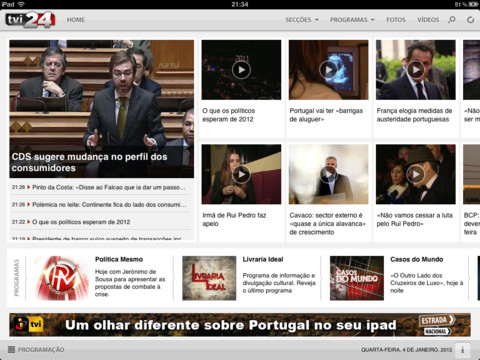Play the "barrigas de aluguer" video

click(329, 70)
